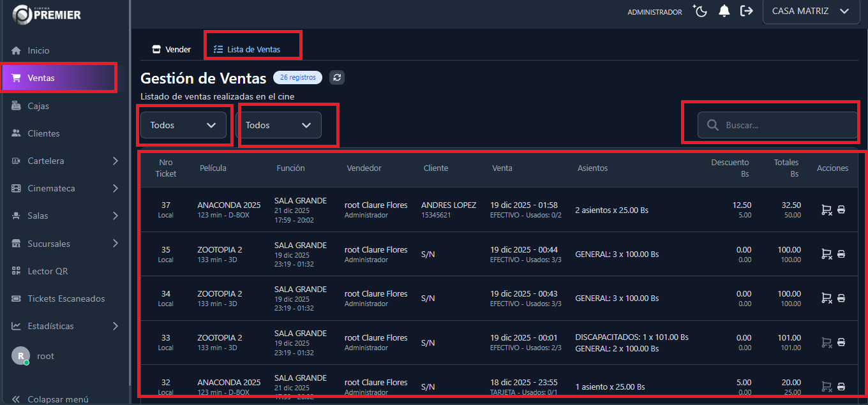Screen dimensions: 868x405
Task: Open the CASA MATRIZ branch dropdown
Action: (810, 11)
